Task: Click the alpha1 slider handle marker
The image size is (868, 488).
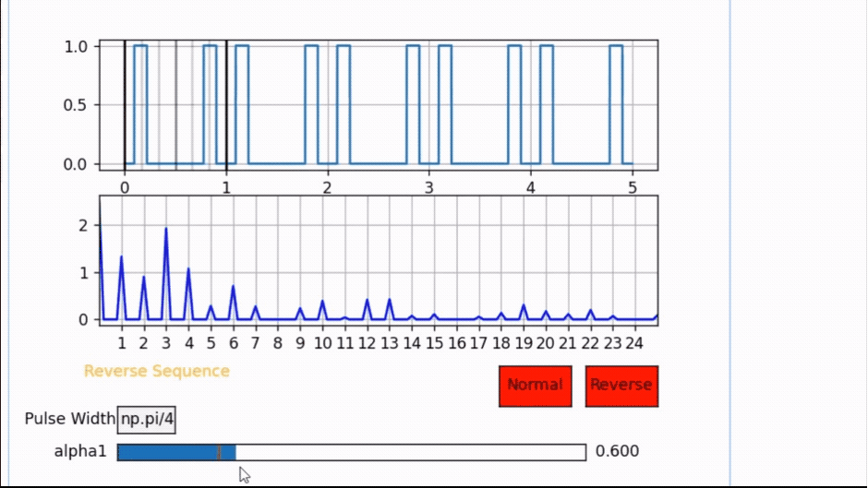Action: tap(219, 452)
